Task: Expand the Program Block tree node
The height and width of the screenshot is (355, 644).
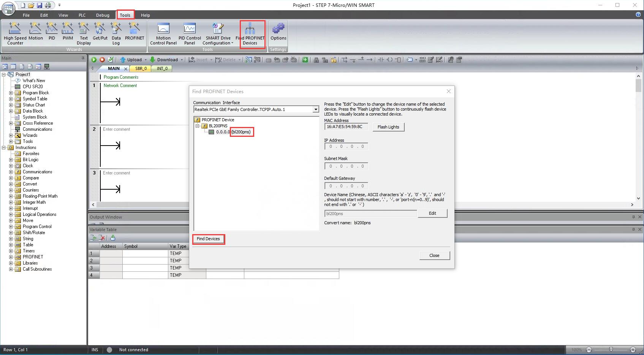Action: pyautogui.click(x=11, y=93)
